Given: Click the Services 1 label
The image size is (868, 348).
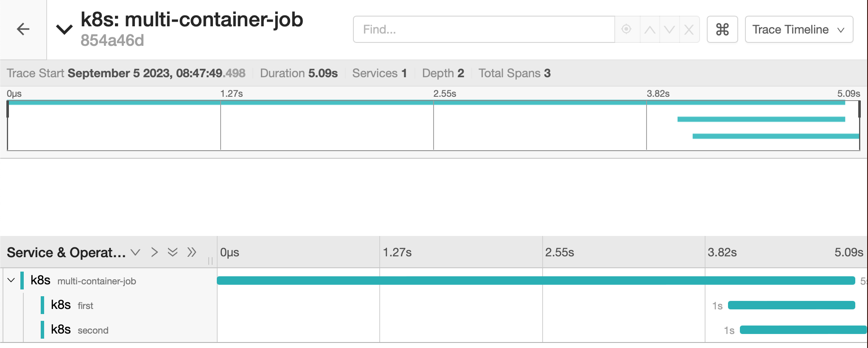Looking at the screenshot, I should [379, 73].
